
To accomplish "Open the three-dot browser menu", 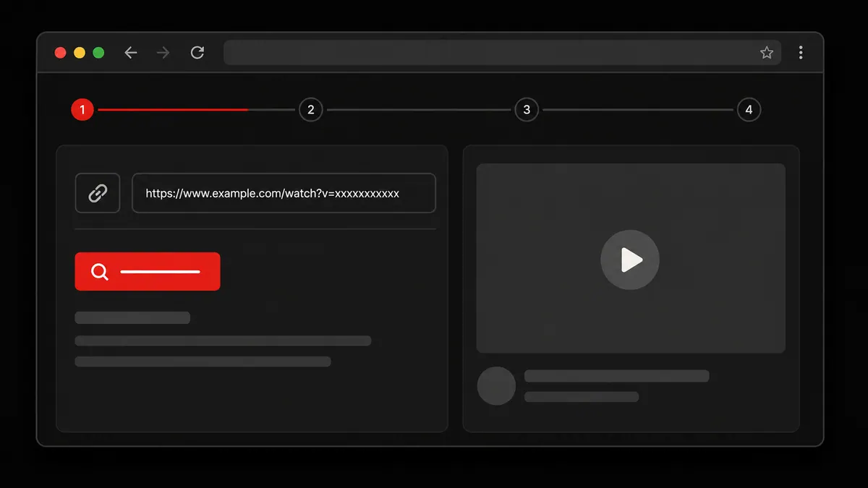I will click(x=801, y=53).
